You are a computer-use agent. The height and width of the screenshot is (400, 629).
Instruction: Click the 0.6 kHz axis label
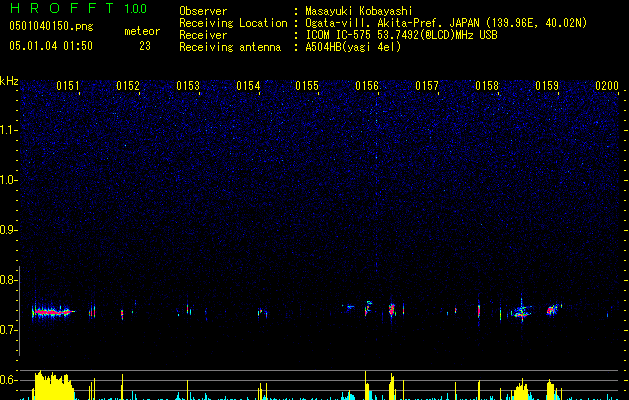coord(8,380)
